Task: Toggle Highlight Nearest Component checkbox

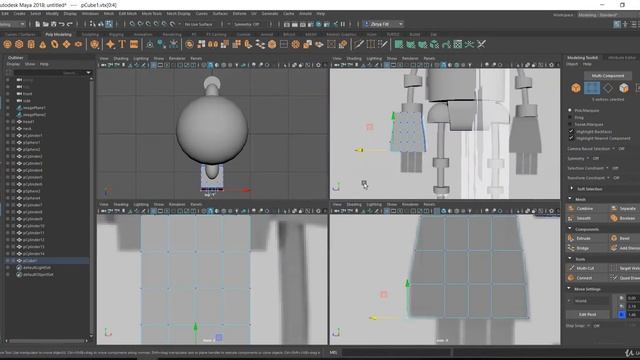Action: click(x=571, y=138)
